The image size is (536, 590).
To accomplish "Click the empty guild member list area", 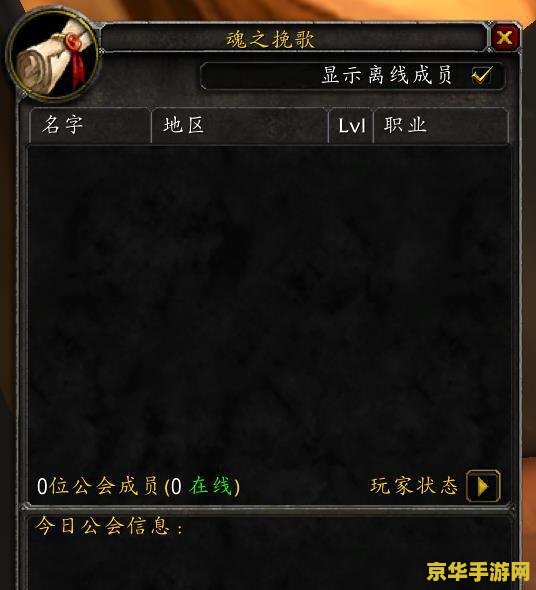I will [x=269, y=305].
